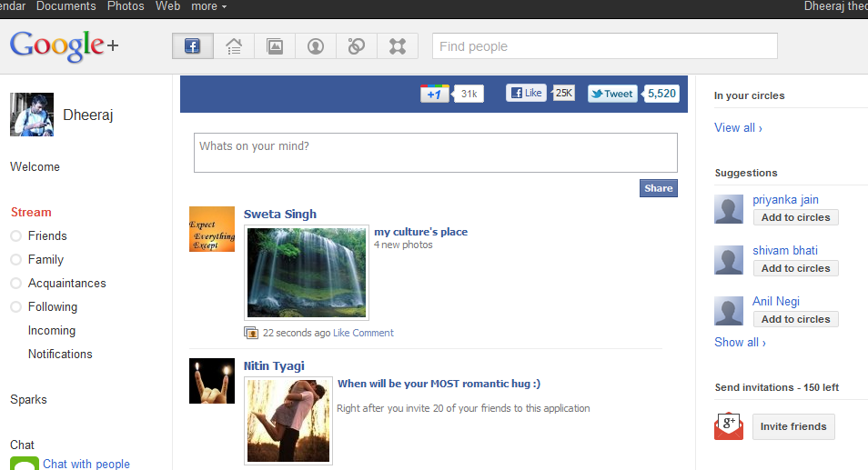The height and width of the screenshot is (470, 868).
Task: Open Photos in the top bar
Action: [126, 6]
